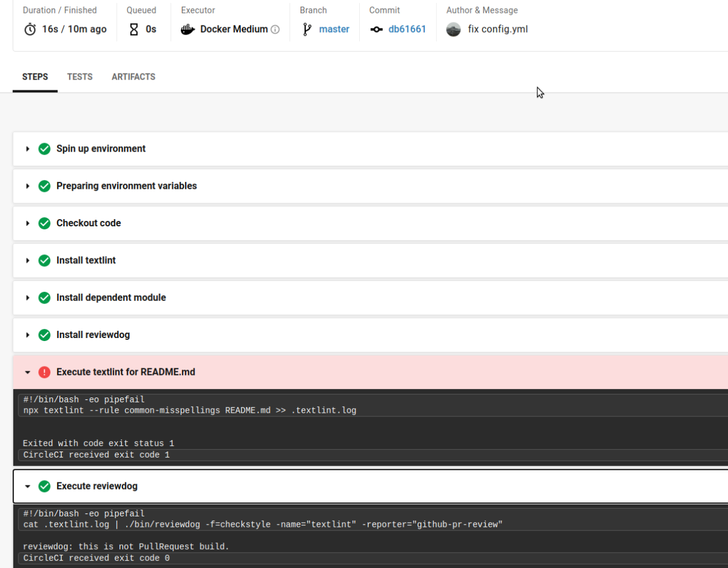The width and height of the screenshot is (728, 568).
Task: Click the reviewdog not PullRequest build message
Action: (x=126, y=547)
